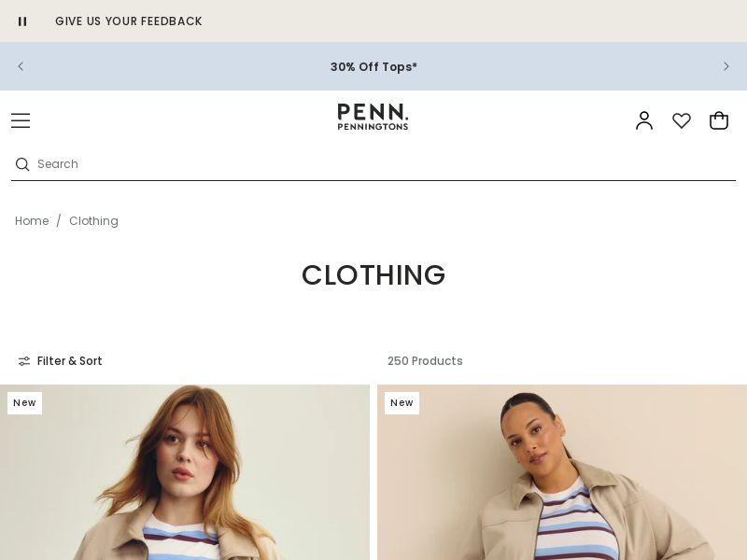Open the wishlist heart icon
This screenshot has width=747, height=560.
click(682, 120)
